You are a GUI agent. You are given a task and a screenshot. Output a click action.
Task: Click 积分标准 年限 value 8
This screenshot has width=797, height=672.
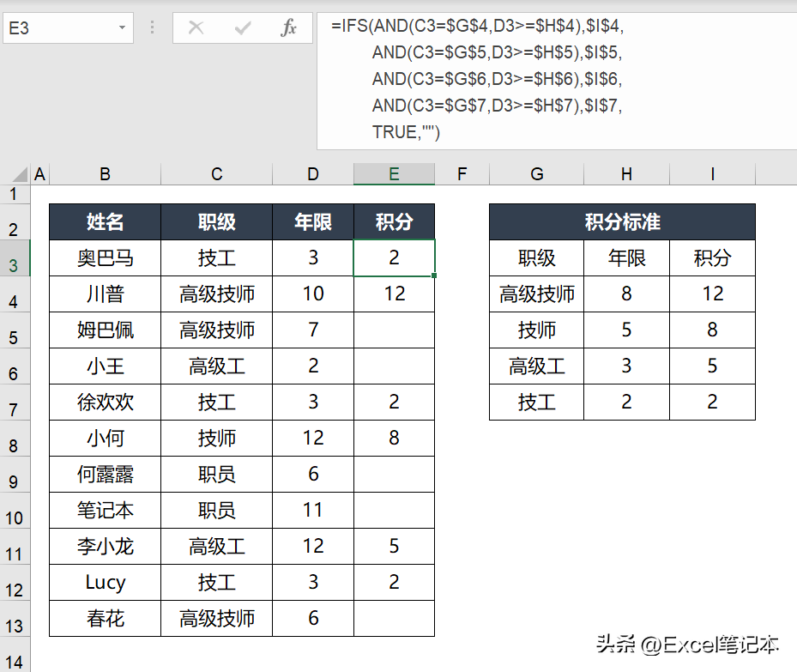pyautogui.click(x=627, y=294)
